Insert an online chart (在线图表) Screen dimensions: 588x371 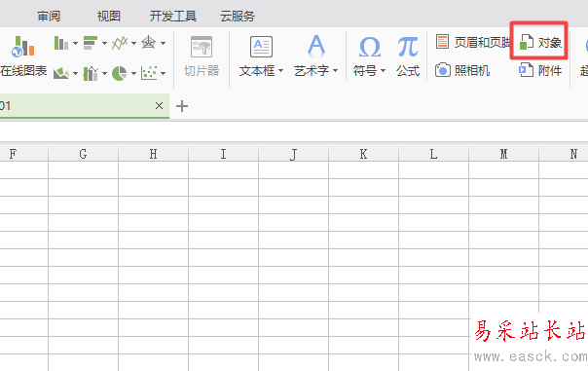click(23, 56)
